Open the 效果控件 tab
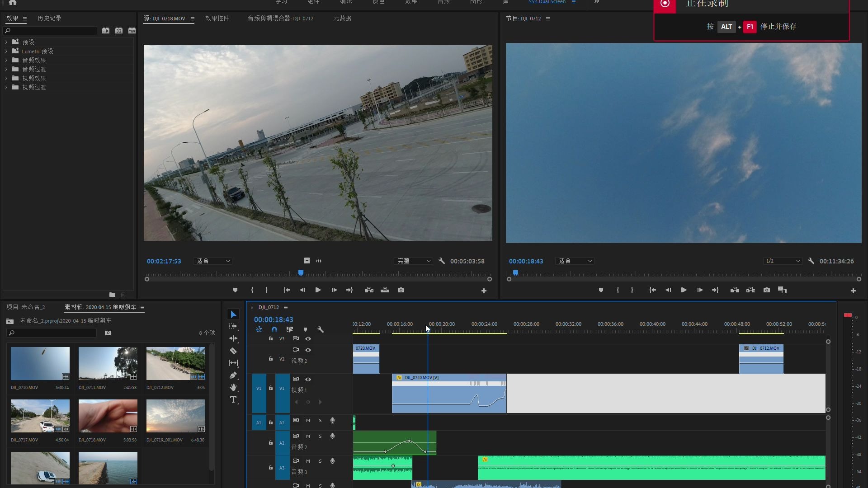 217,18
